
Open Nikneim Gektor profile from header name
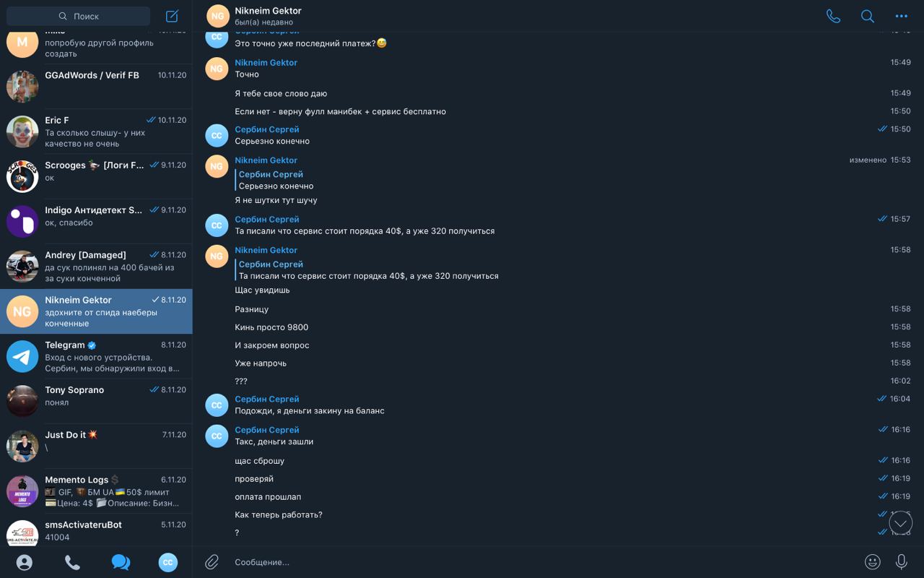tap(268, 11)
